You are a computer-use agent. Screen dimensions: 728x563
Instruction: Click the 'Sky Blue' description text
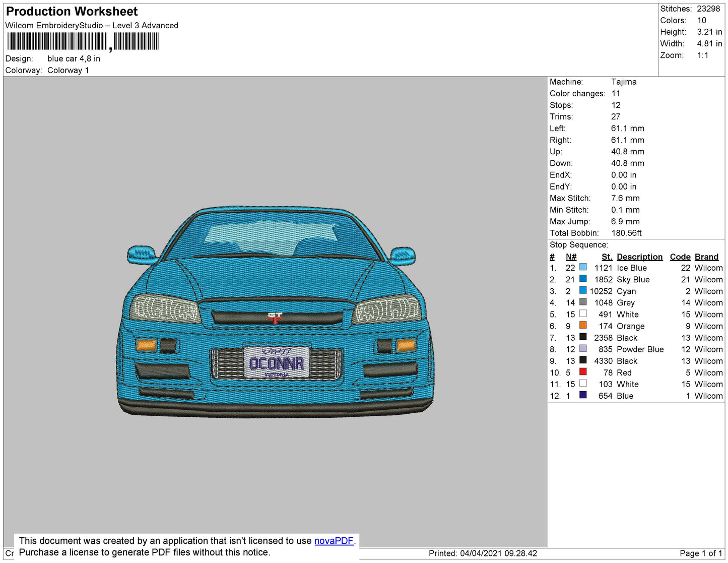[x=633, y=279]
